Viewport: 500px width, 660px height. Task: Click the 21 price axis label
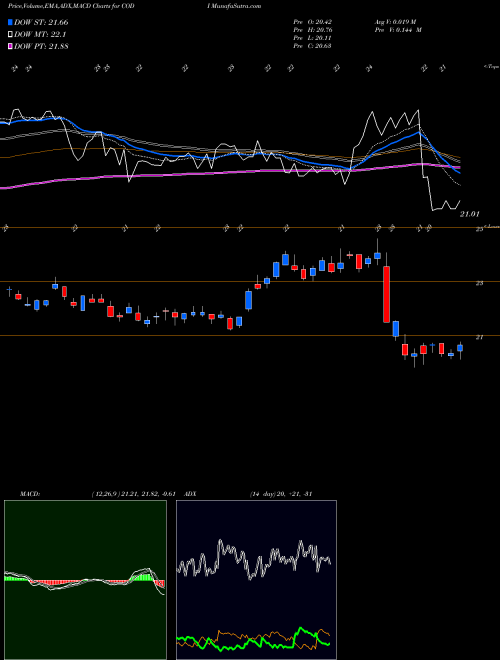(x=479, y=337)
